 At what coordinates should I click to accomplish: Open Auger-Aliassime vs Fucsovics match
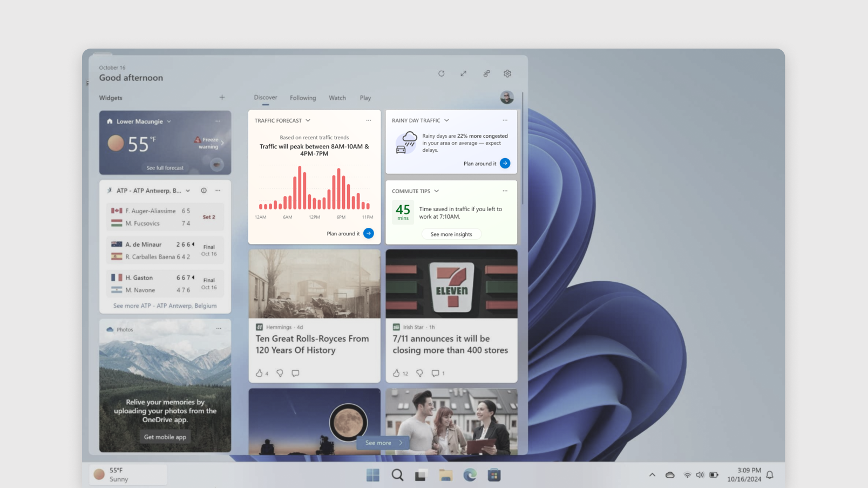point(165,217)
